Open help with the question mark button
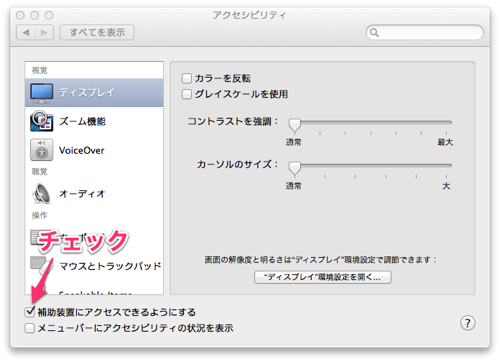The height and width of the screenshot is (362, 500). [468, 323]
